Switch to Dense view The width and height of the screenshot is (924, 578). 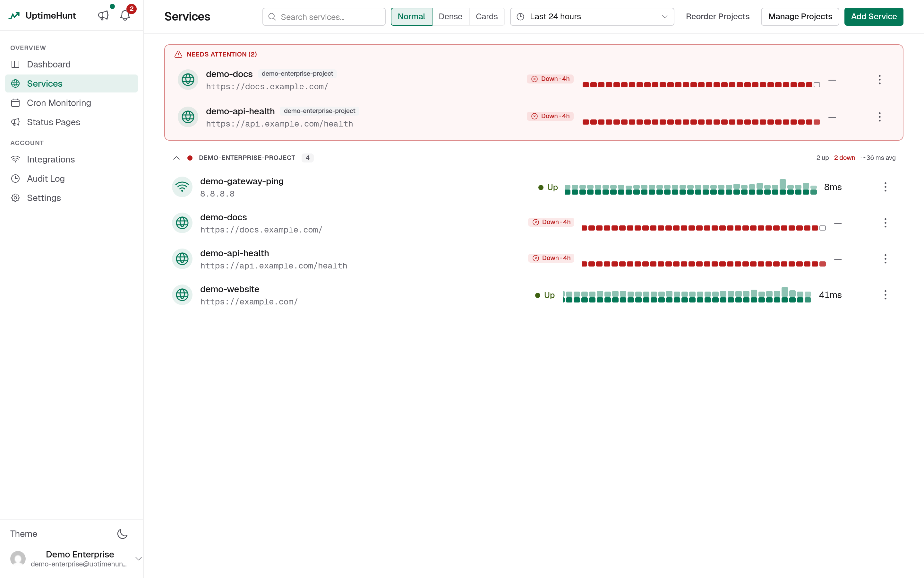pyautogui.click(x=450, y=16)
